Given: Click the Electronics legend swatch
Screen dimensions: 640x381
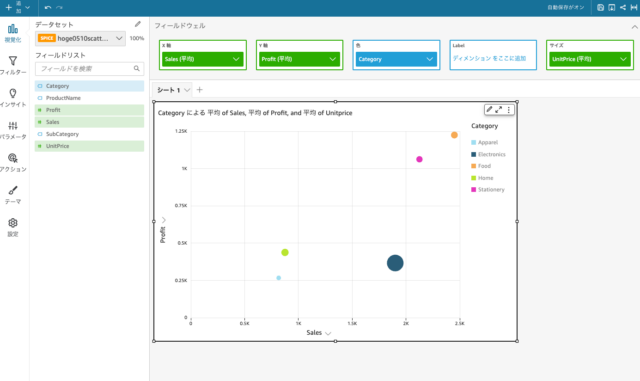Looking at the screenshot, I should coord(473,154).
